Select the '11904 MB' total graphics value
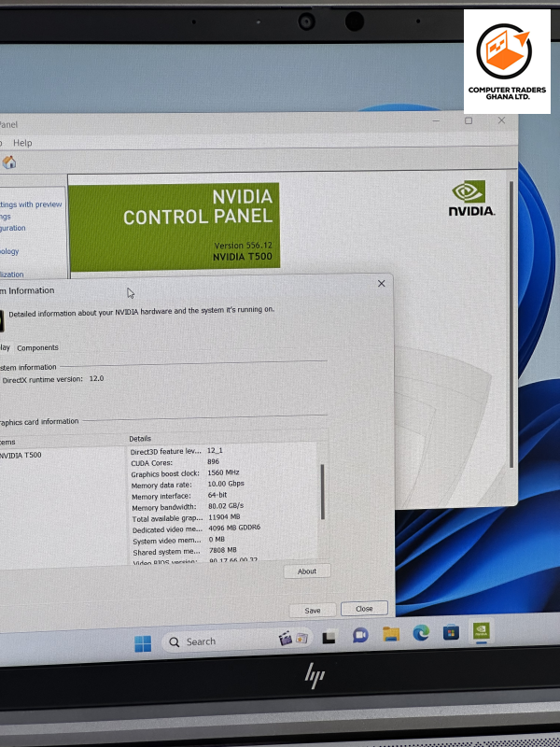Screen dimensions: 560x747 tap(224, 517)
